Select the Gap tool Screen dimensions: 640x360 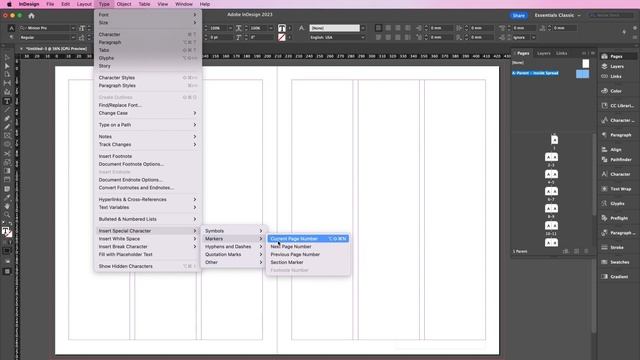tap(7, 83)
